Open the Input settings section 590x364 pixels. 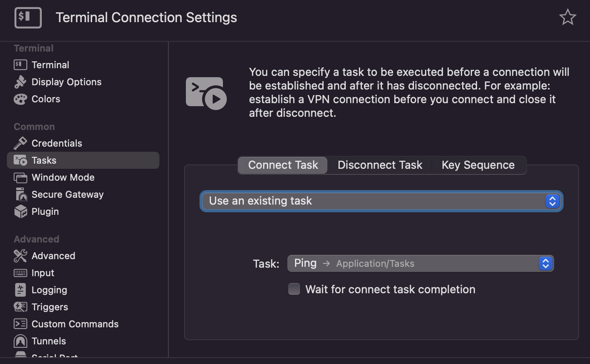pos(43,273)
